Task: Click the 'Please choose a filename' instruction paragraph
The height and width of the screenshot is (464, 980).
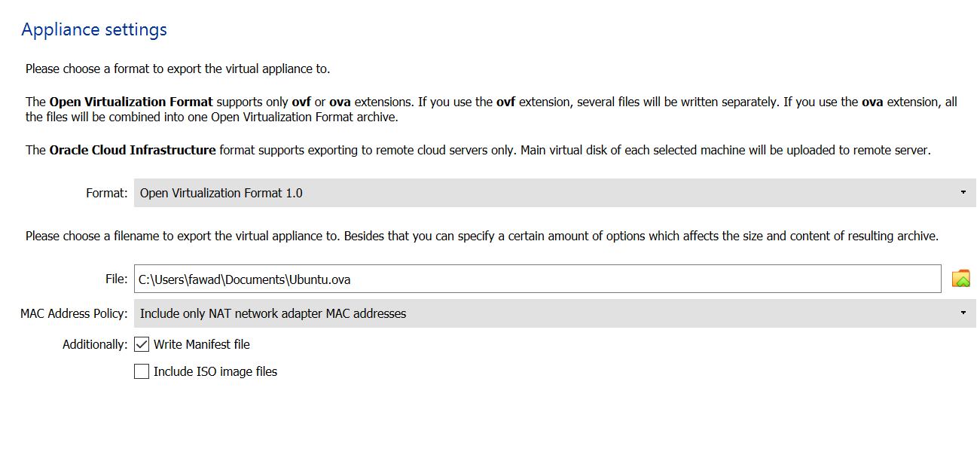Action: [482, 236]
